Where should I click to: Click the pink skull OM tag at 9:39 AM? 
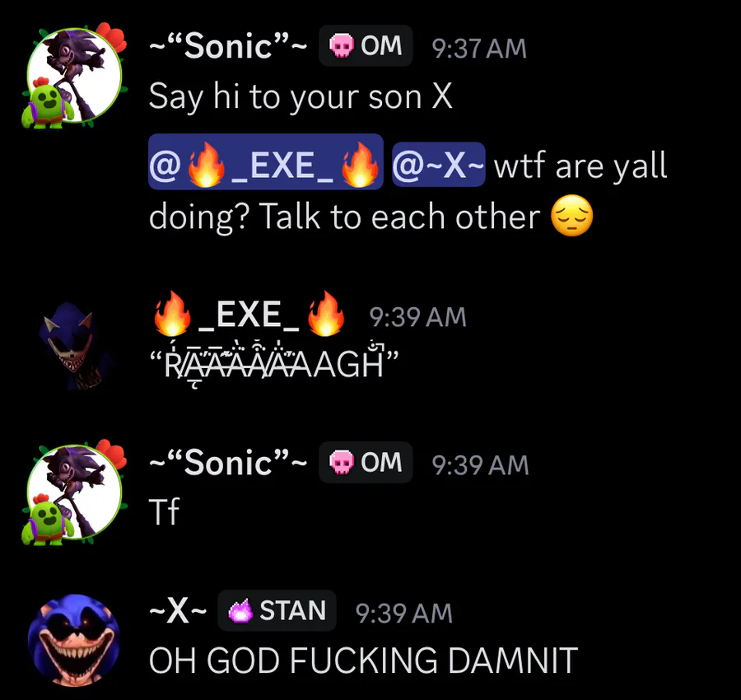pyautogui.click(x=366, y=462)
